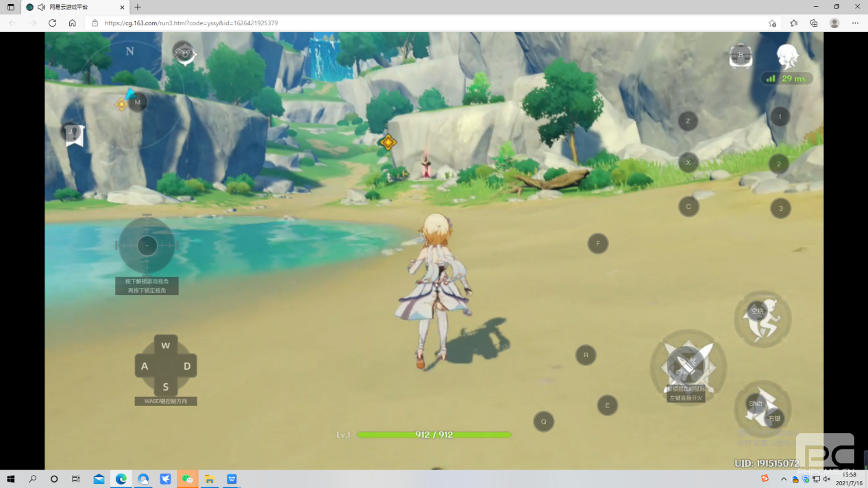868x488 pixels.
Task: Select party slot 2 button
Action: coord(778,164)
